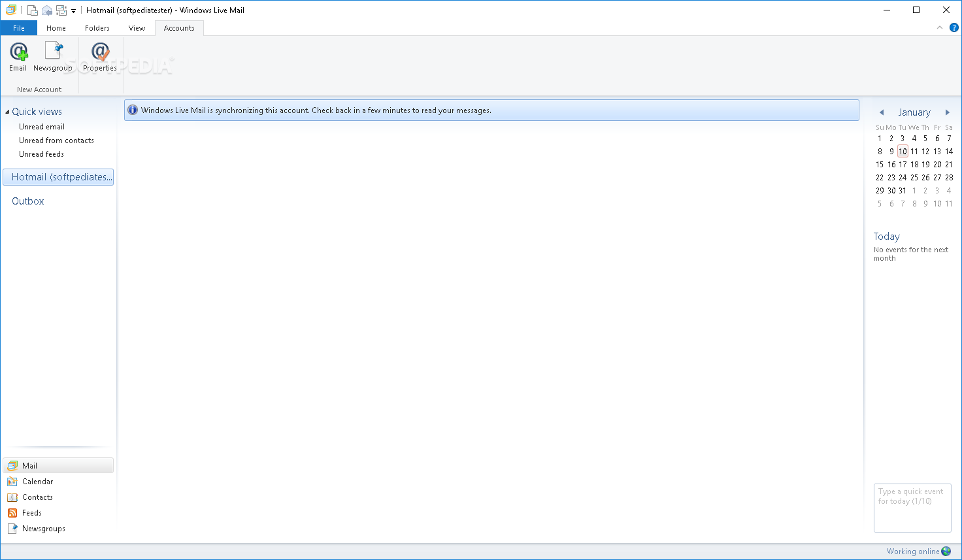Click the Windows Live Mail app icon
Screen dimensions: 962x560
click(11, 10)
